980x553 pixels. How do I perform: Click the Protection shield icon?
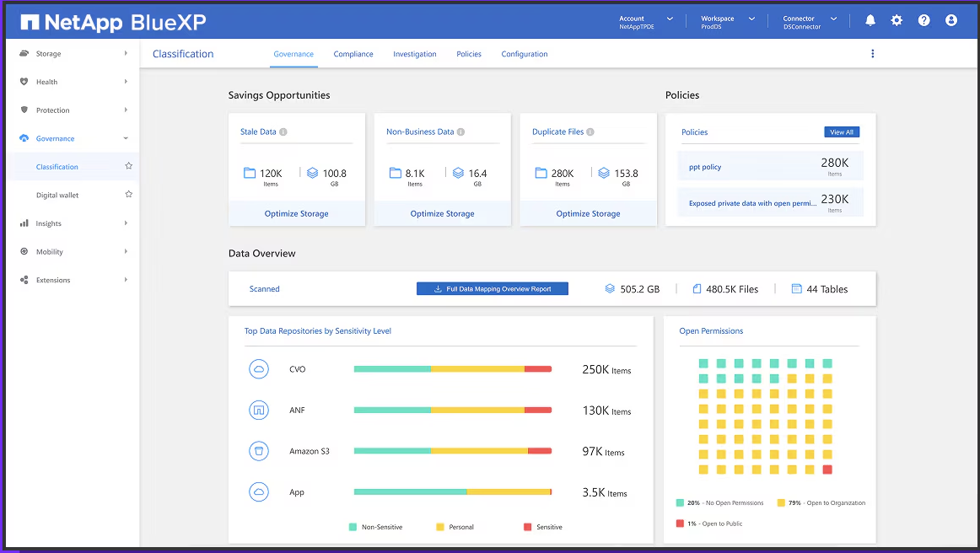point(24,110)
